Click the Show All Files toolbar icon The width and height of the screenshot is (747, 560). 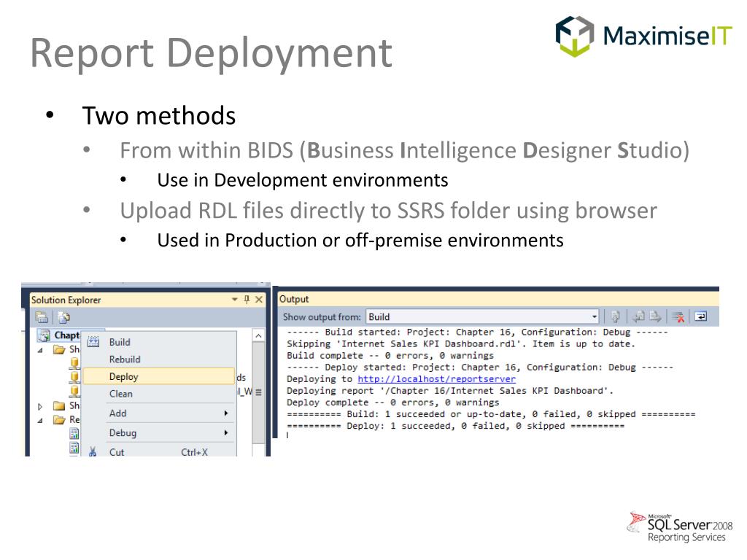[64, 317]
